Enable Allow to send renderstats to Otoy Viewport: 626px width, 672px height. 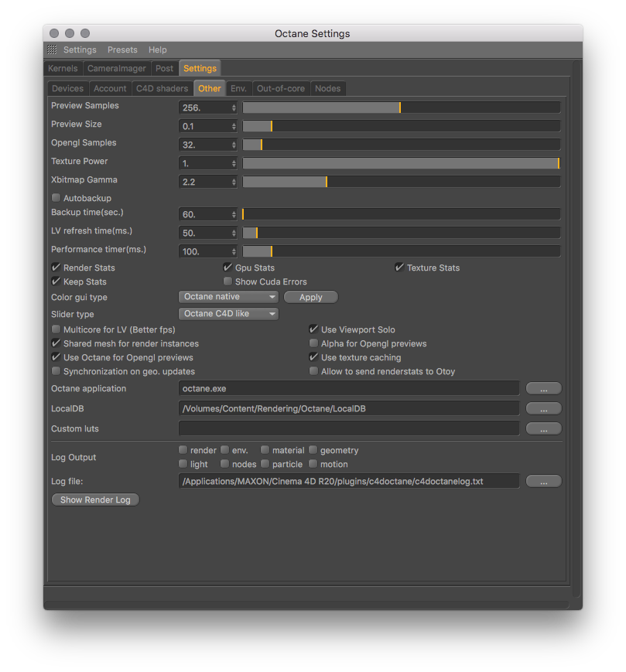(313, 371)
